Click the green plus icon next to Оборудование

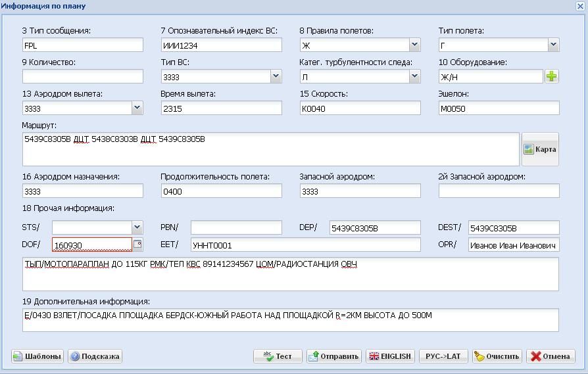click(x=551, y=77)
